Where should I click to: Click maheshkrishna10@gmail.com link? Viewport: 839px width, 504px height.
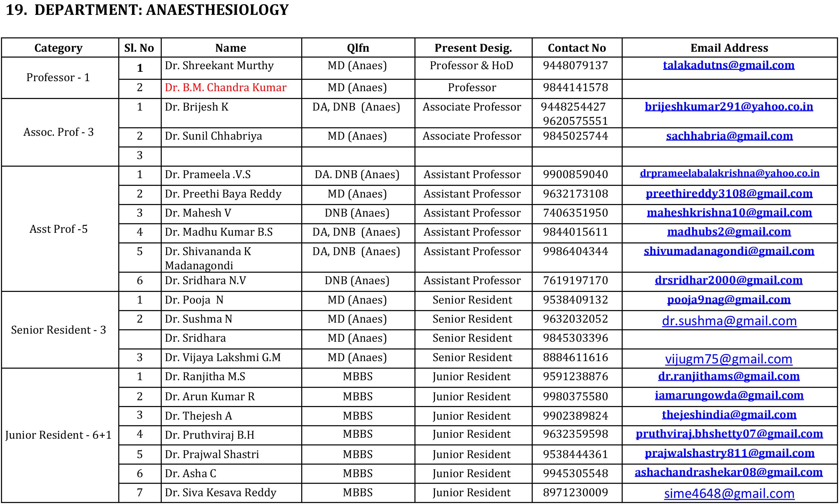click(729, 213)
